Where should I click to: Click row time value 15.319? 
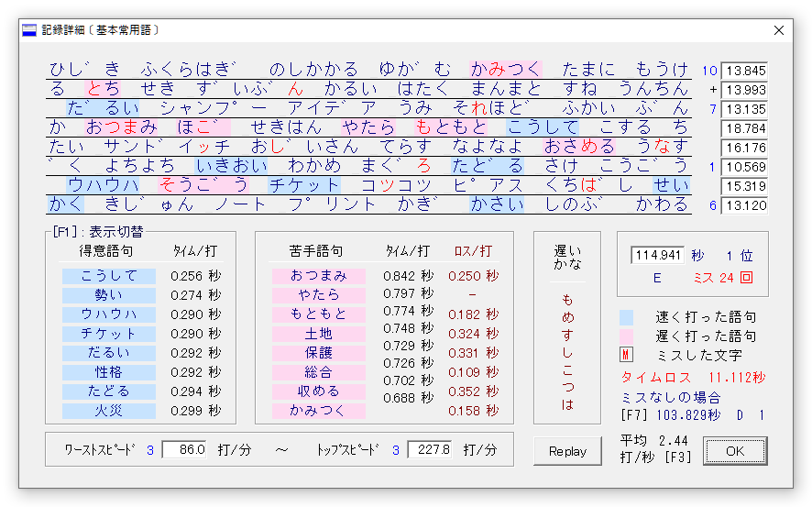[745, 186]
